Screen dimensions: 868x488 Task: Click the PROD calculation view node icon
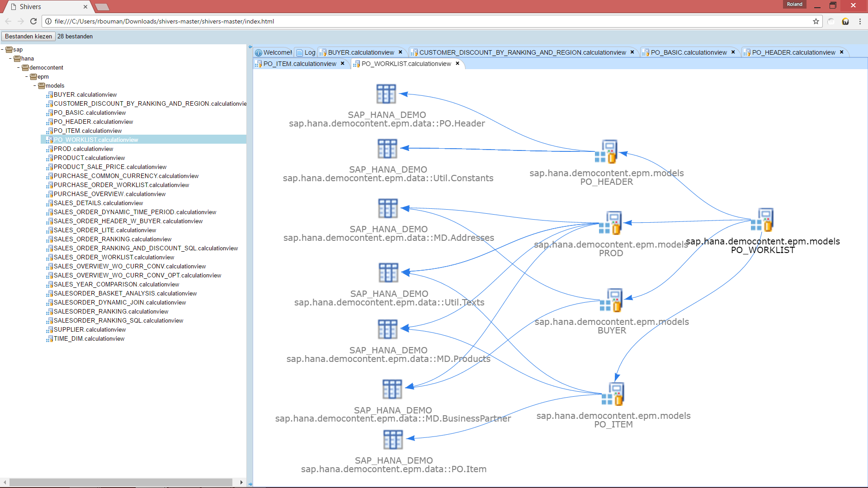pos(611,223)
